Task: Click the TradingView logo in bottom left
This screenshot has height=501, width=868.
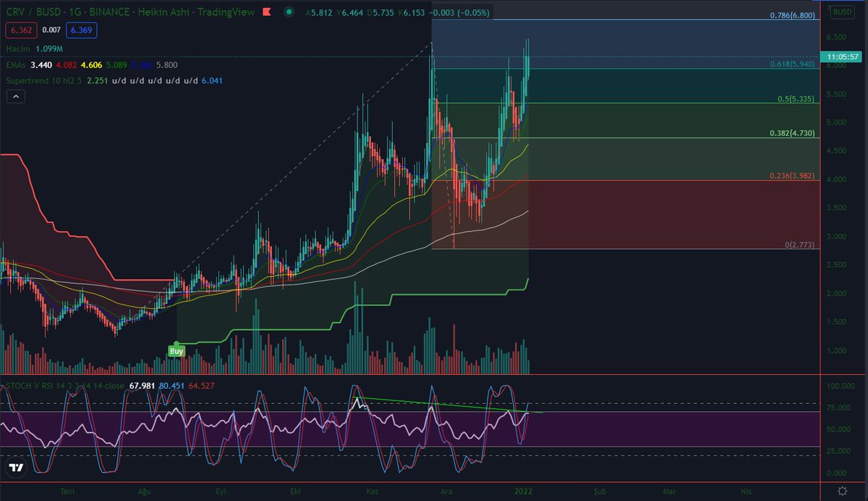Action: (15, 467)
